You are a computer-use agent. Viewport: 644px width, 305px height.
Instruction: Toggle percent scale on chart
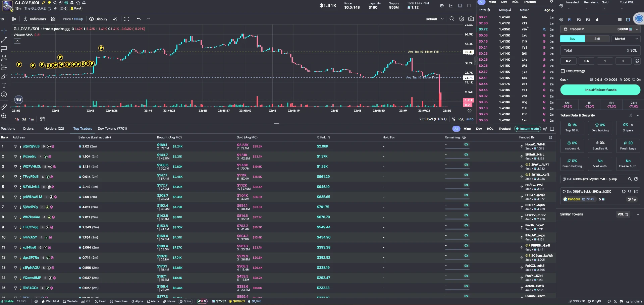pyautogui.click(x=453, y=119)
